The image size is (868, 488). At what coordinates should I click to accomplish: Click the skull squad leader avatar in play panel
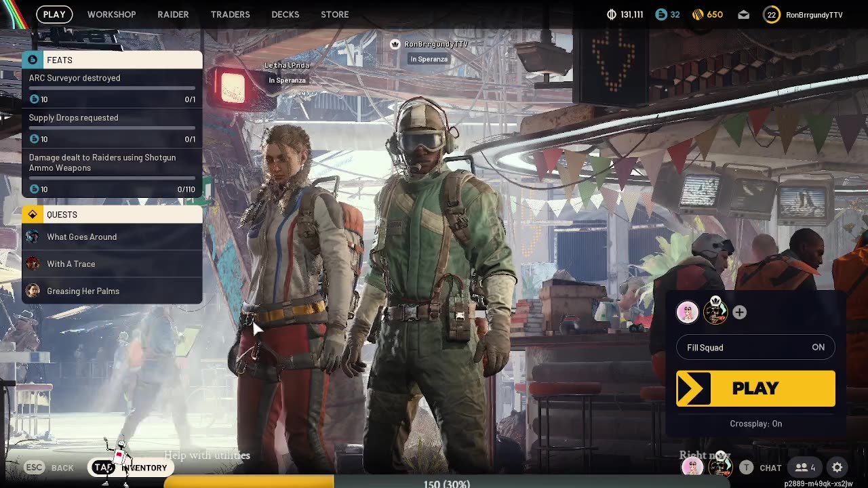[715, 311]
